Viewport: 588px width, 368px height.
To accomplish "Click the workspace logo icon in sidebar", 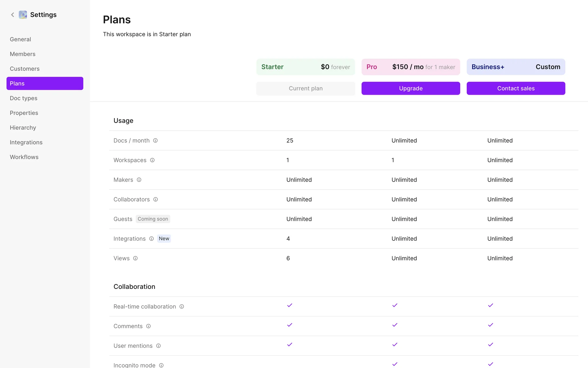I will (23, 15).
